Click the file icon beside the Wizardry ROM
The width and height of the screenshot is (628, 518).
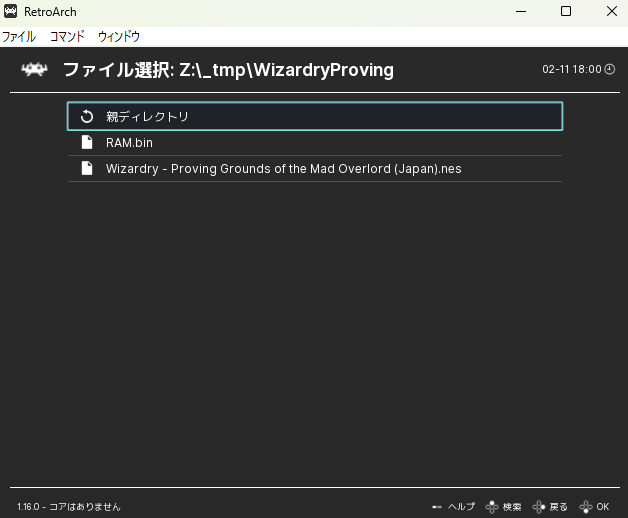click(x=87, y=168)
